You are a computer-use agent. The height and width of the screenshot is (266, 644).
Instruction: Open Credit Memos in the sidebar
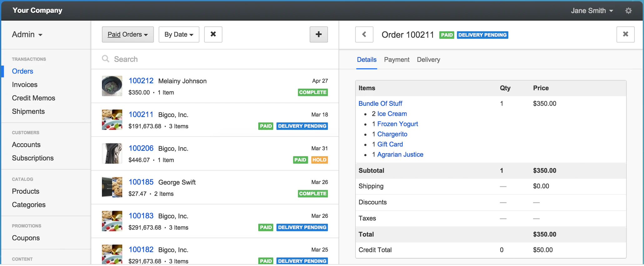(33, 98)
